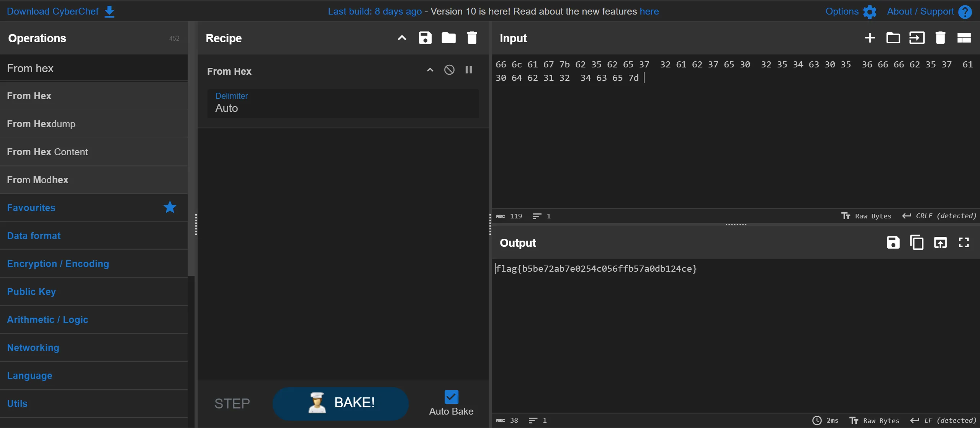Viewport: 980px width, 428px height.
Task: Set breakpoint on From Hex operation
Action: [468, 70]
